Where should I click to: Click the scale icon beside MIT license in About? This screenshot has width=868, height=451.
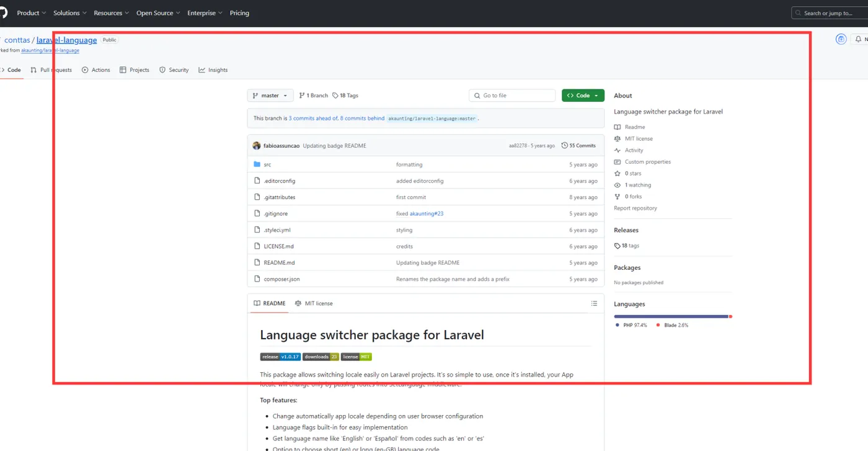(x=618, y=139)
